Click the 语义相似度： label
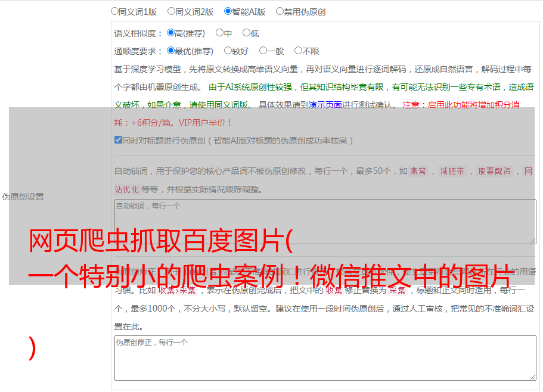 click(138, 33)
